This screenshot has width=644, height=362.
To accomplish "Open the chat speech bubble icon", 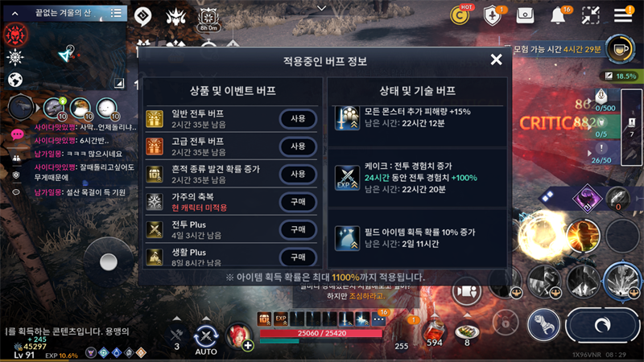I will coord(16,134).
